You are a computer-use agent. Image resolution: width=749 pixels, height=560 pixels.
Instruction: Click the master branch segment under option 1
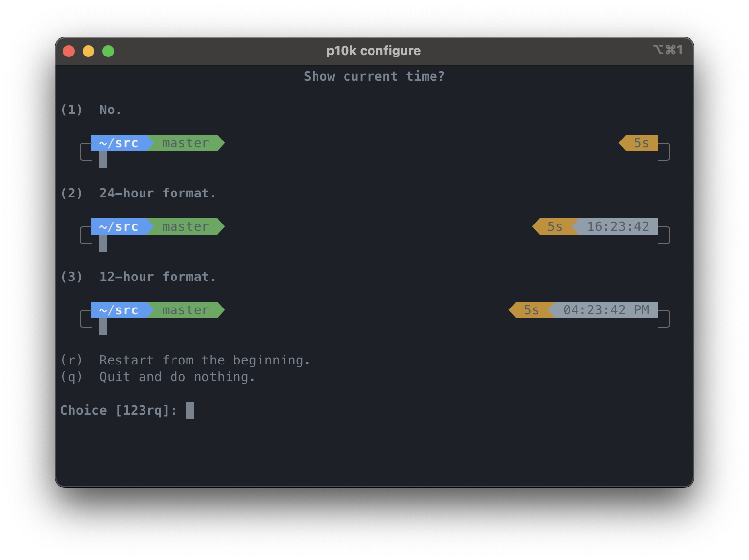coord(186,143)
